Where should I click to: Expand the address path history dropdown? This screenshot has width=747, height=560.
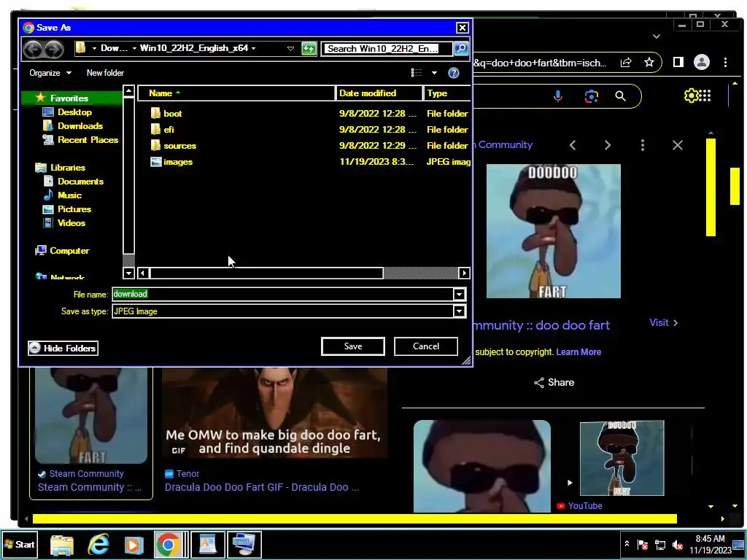290,49
